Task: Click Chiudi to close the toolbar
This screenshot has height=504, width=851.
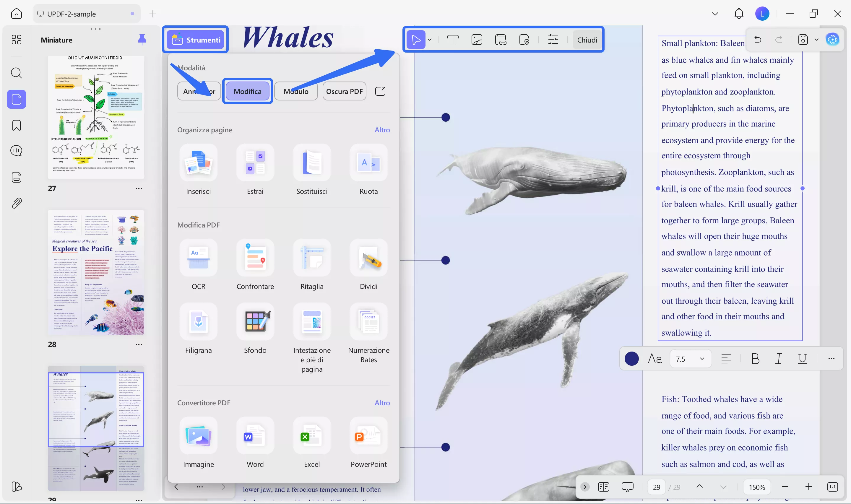Action: tap(587, 39)
